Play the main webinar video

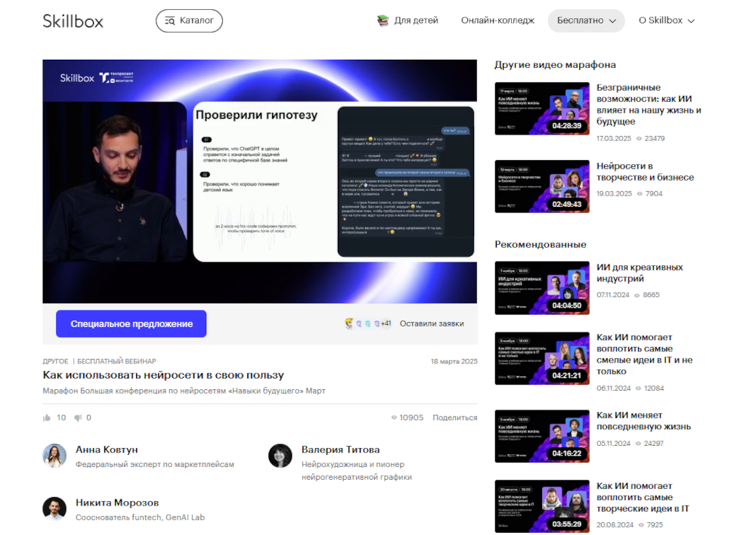(x=260, y=181)
